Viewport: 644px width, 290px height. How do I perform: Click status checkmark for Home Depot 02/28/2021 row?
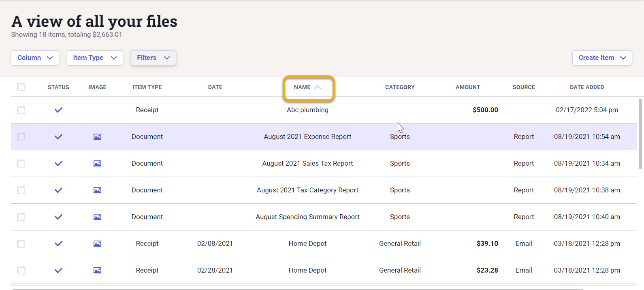58,270
